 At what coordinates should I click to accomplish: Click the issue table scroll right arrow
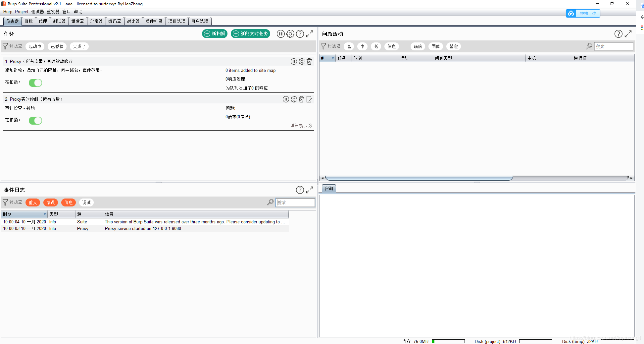[x=631, y=178]
